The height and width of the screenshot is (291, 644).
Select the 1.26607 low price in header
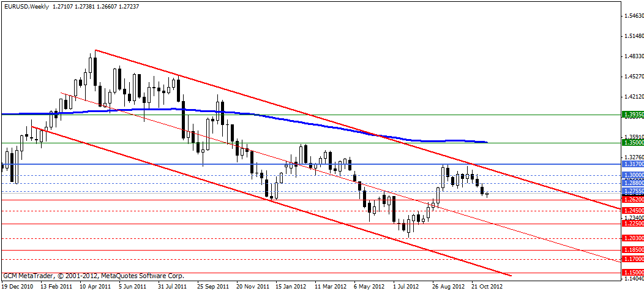click(x=107, y=7)
